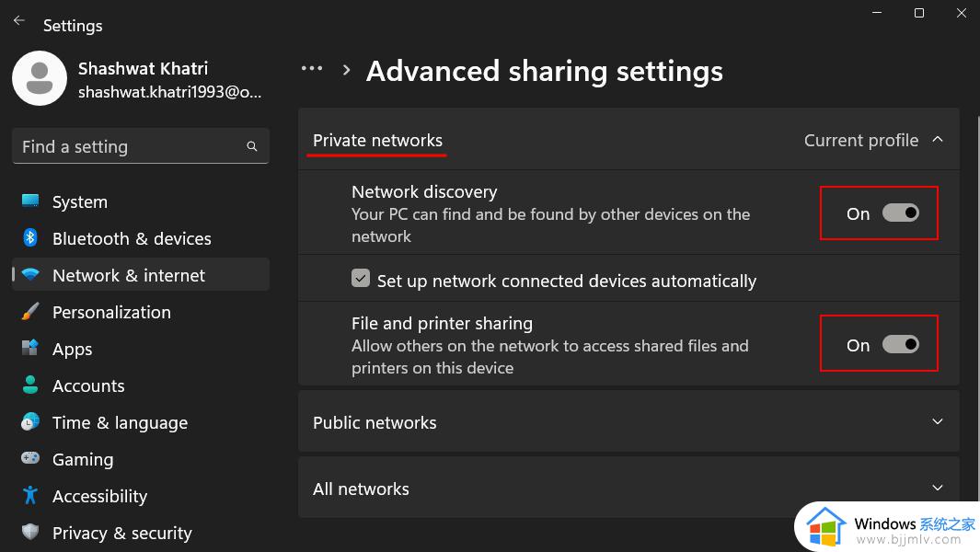Turn off File and printer sharing toggle
This screenshot has height=552, width=980.
[x=901, y=344]
